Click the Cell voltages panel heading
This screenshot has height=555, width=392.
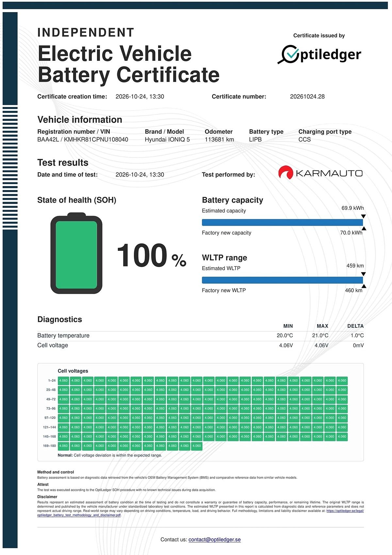click(x=73, y=371)
